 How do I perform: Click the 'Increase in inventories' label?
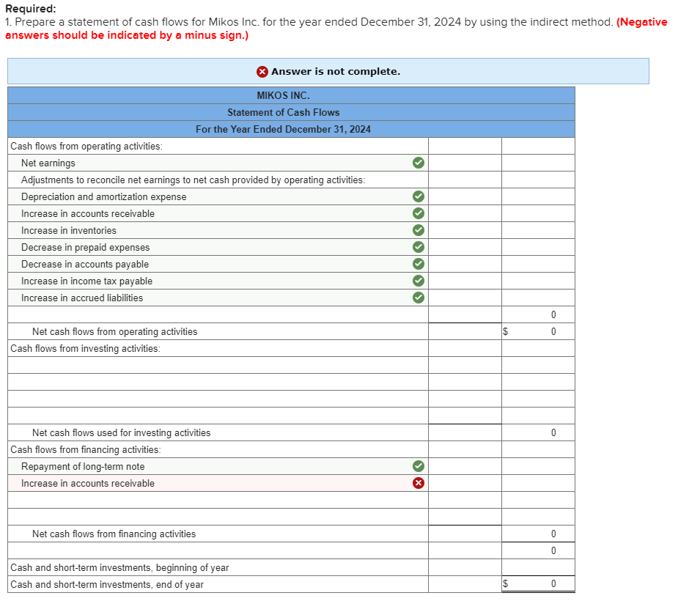[x=69, y=230]
